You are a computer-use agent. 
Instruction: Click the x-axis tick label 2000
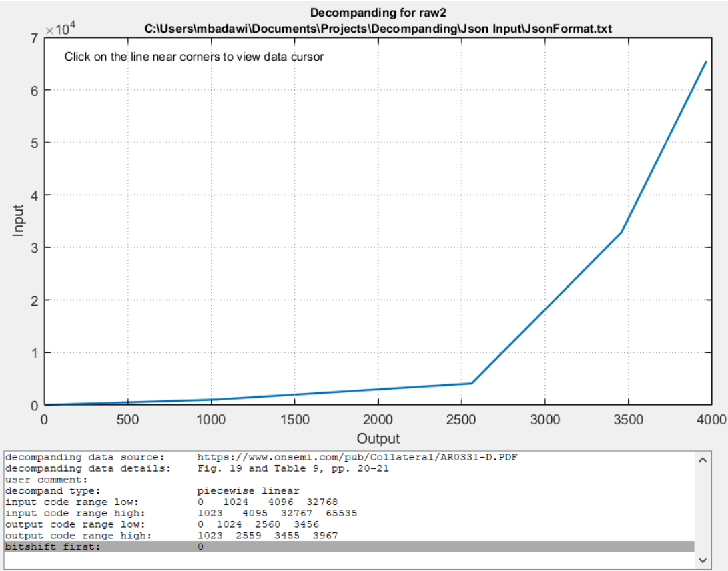click(x=378, y=420)
